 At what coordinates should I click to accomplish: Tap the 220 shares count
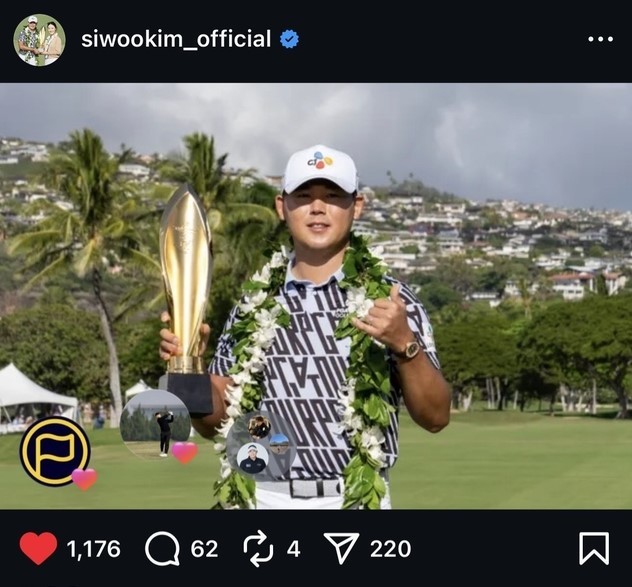391,549
